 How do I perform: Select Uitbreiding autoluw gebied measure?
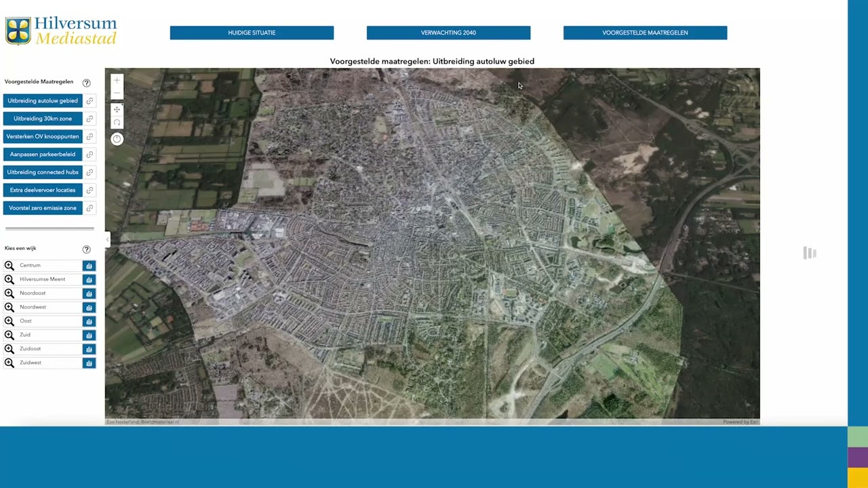click(x=43, y=101)
